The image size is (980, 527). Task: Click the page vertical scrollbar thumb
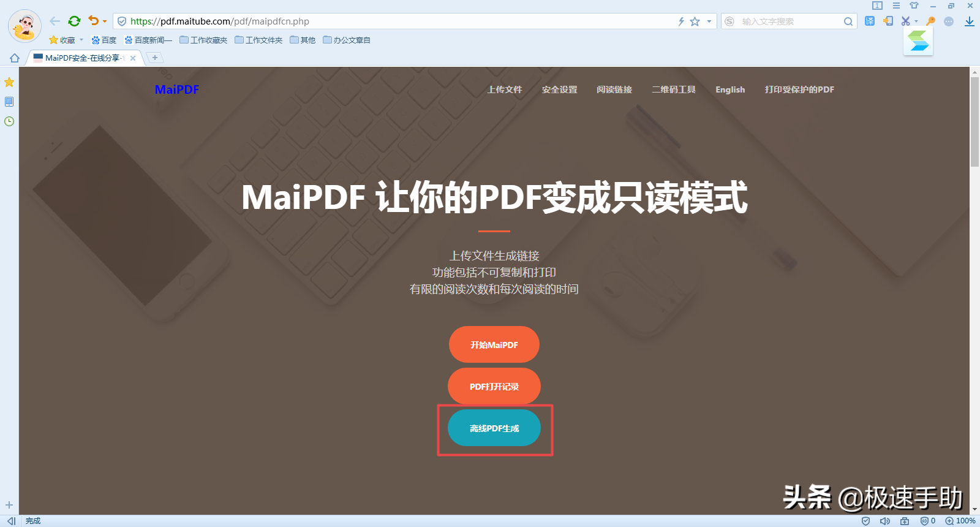point(974,121)
